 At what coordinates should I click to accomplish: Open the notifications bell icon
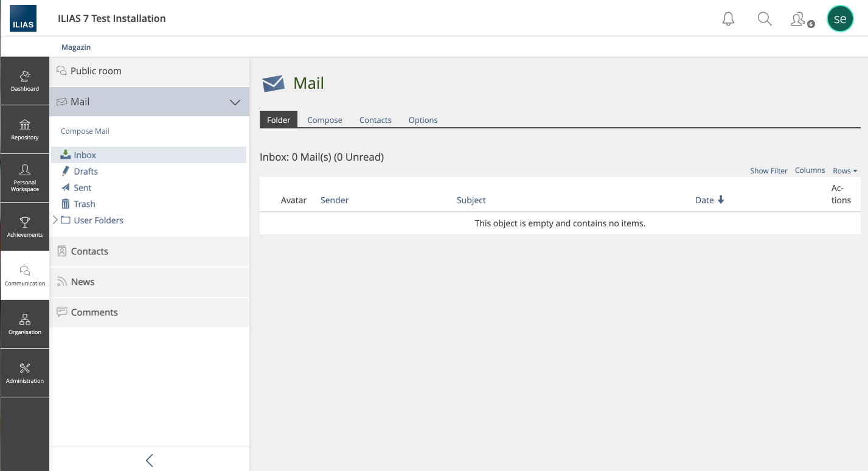(728, 19)
